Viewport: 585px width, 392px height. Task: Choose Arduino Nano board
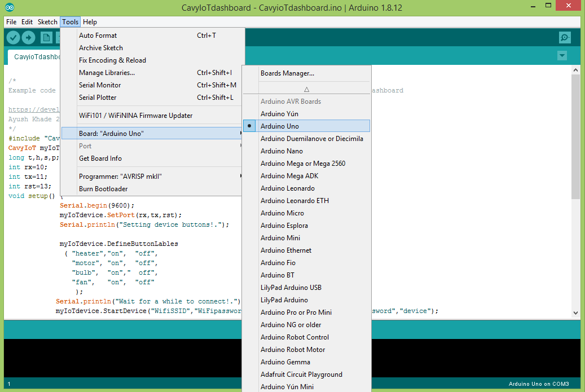pos(281,151)
